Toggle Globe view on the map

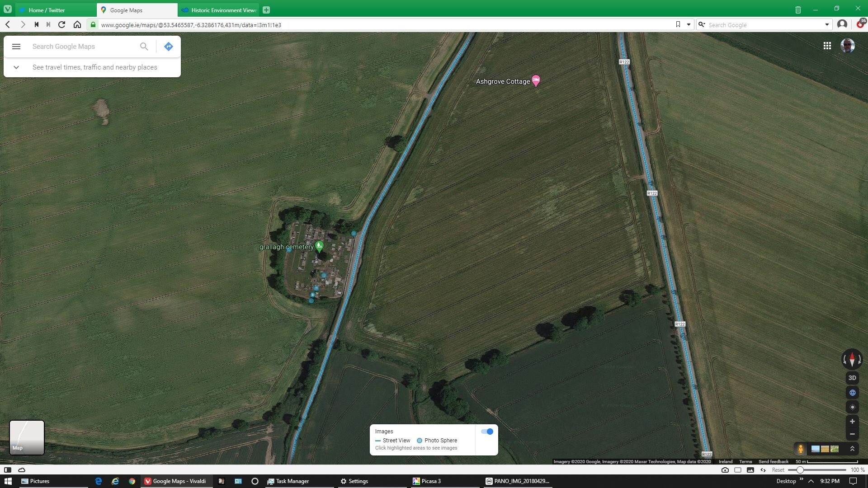(852, 393)
